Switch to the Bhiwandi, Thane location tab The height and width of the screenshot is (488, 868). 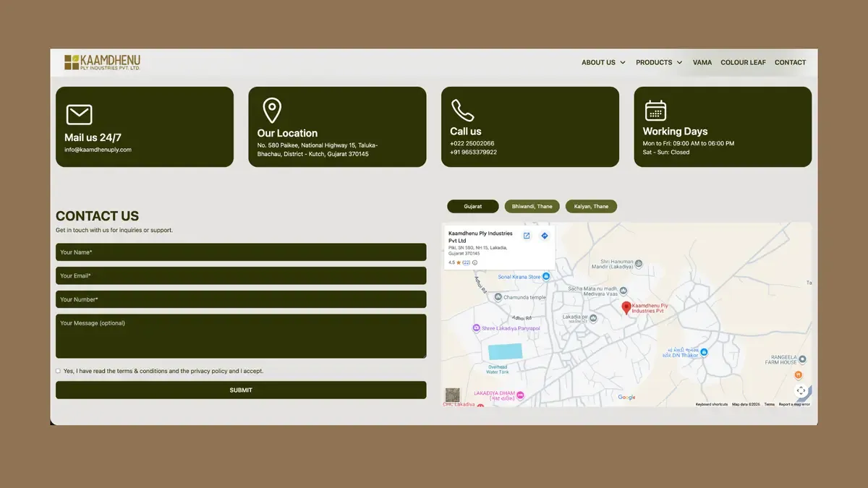532,207
